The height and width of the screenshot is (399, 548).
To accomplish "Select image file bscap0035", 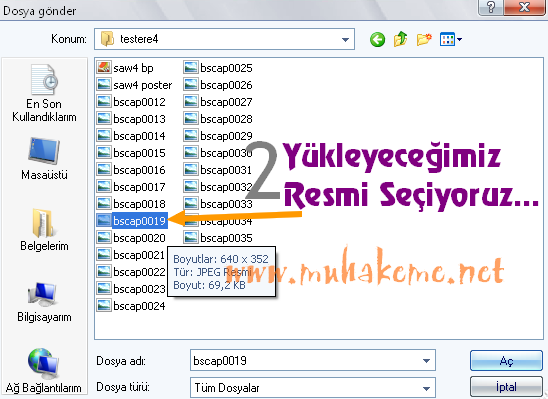I will [218, 238].
